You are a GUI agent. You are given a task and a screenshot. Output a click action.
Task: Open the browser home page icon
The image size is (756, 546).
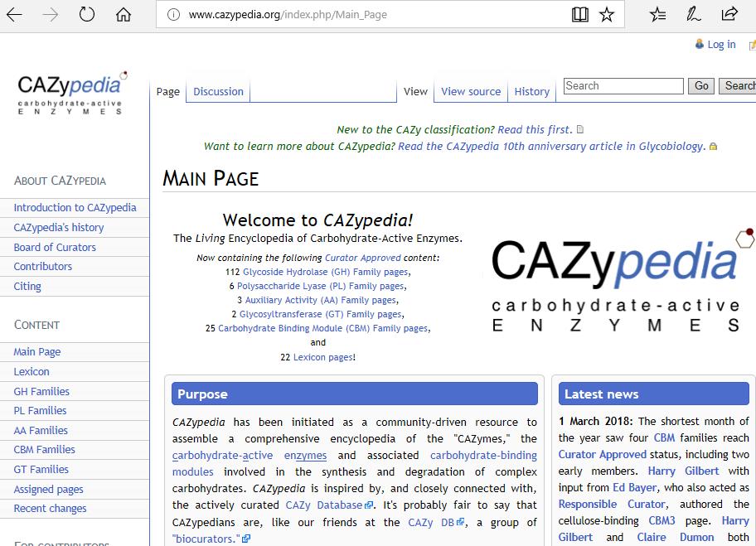coord(124,14)
